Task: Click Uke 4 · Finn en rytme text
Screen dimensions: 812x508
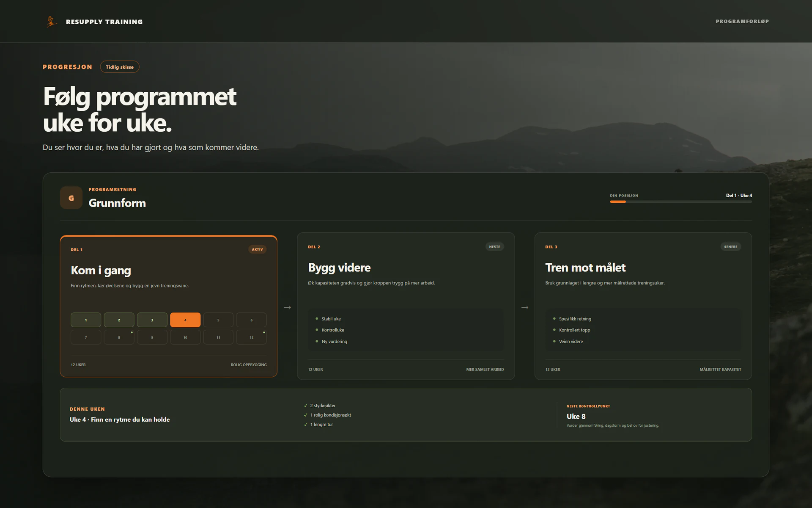Action: (x=120, y=420)
